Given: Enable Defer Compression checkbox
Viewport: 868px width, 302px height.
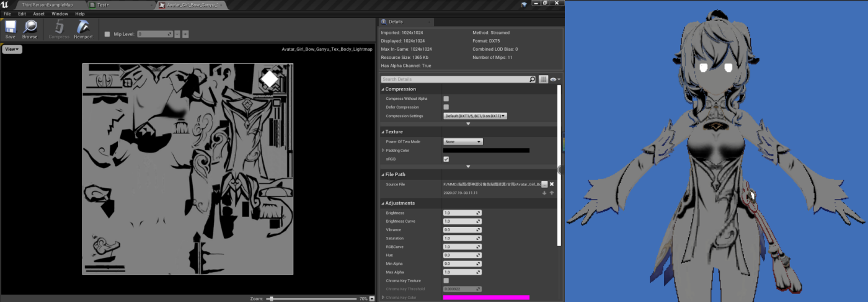Looking at the screenshot, I should click(446, 107).
